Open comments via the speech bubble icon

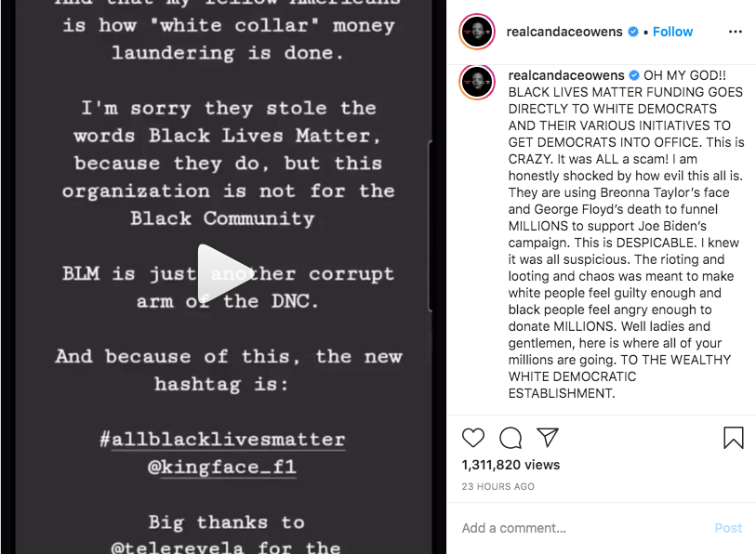pos(511,438)
